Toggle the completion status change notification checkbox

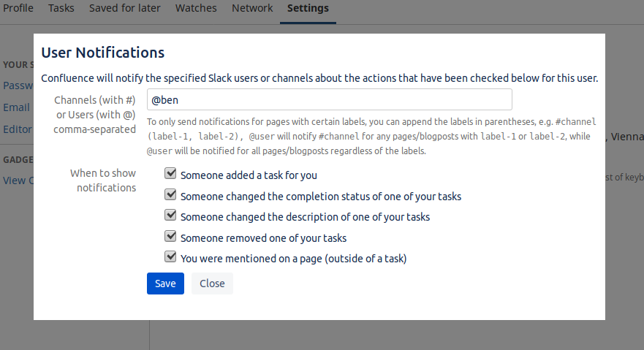point(170,196)
